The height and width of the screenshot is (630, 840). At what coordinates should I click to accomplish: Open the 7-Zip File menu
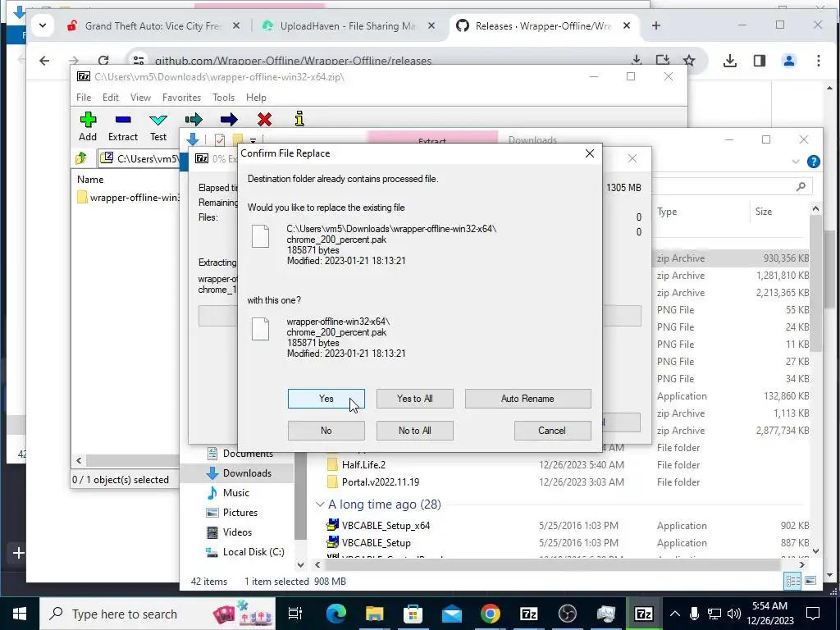[x=84, y=98]
